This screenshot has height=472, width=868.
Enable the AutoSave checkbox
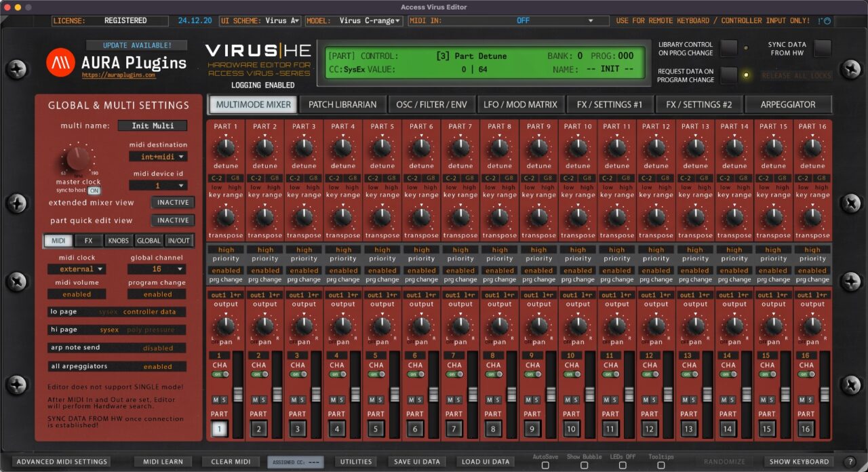point(545,465)
